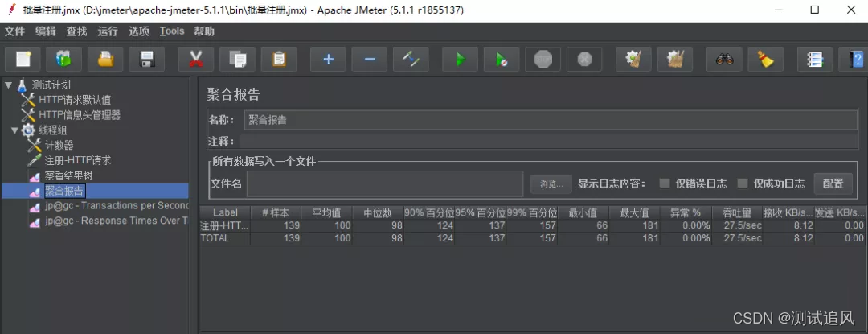Select jp@gc Transactions per Second listener
The image size is (868, 334).
click(117, 205)
